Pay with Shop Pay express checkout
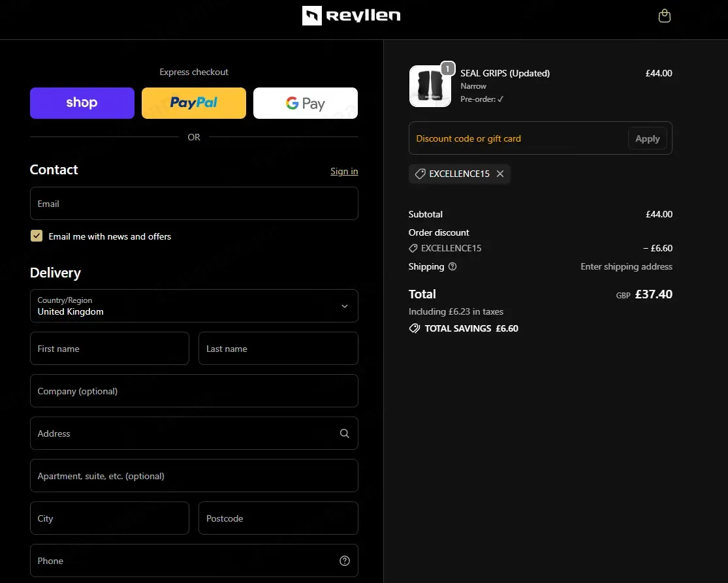Screen dimensions: 728x583 click(x=82, y=103)
